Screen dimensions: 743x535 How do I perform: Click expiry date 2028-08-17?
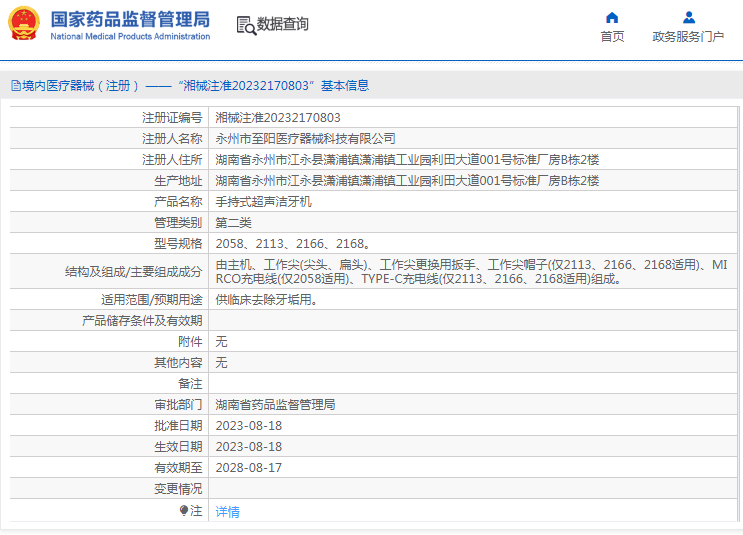249,468
